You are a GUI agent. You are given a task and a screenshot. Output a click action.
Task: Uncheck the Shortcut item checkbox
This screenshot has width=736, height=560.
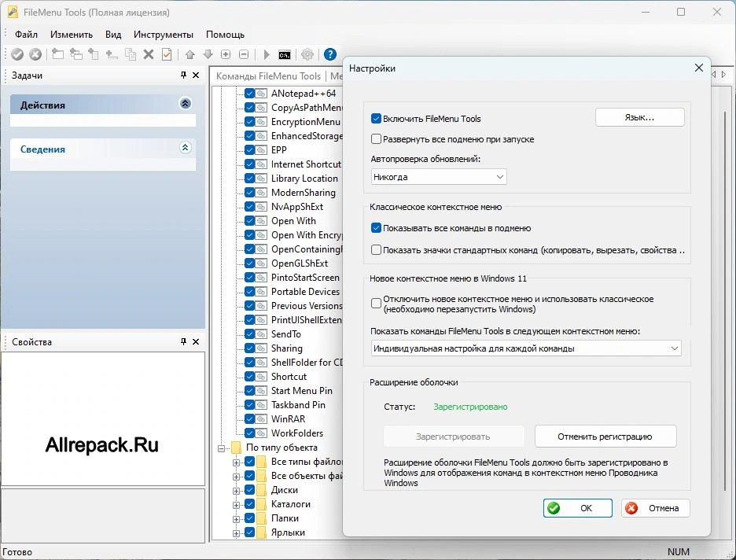point(250,377)
